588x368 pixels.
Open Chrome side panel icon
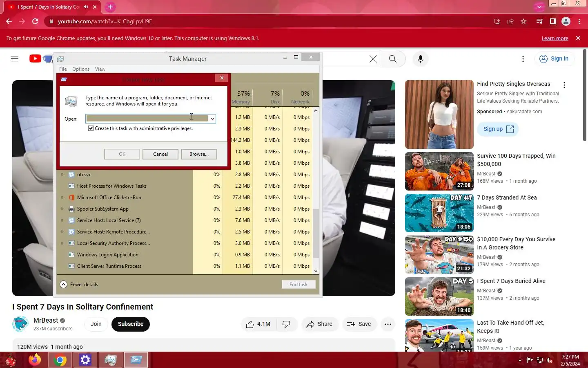click(552, 21)
